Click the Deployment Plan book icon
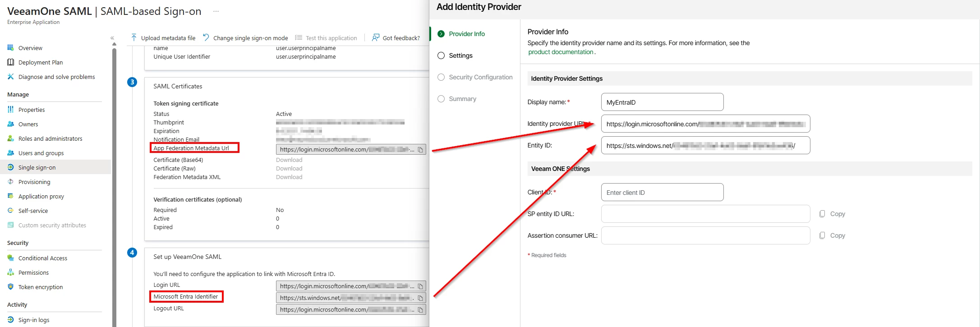Screen dimensions: 980x327 click(x=10, y=62)
